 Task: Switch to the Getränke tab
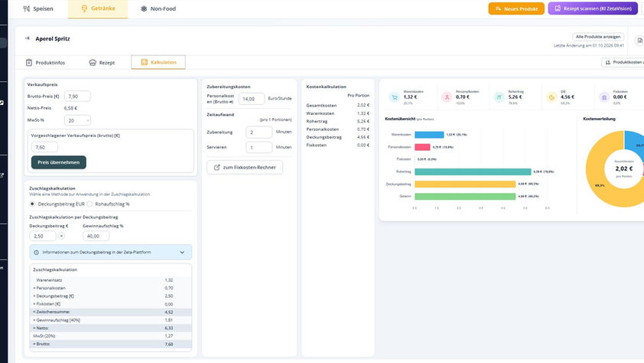(x=98, y=8)
